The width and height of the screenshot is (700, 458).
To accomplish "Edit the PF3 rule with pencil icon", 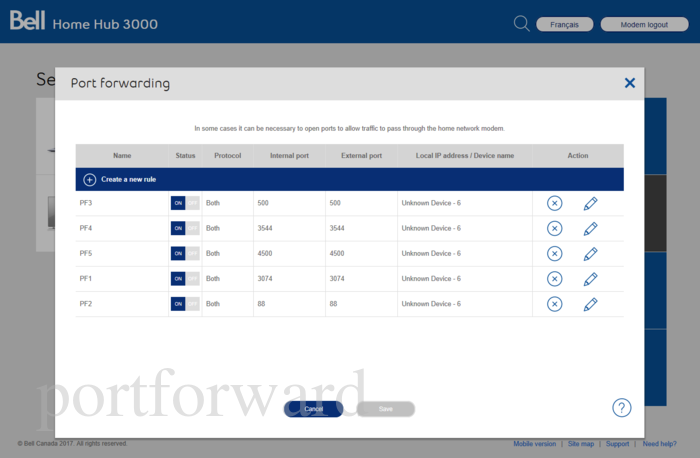I will click(590, 203).
